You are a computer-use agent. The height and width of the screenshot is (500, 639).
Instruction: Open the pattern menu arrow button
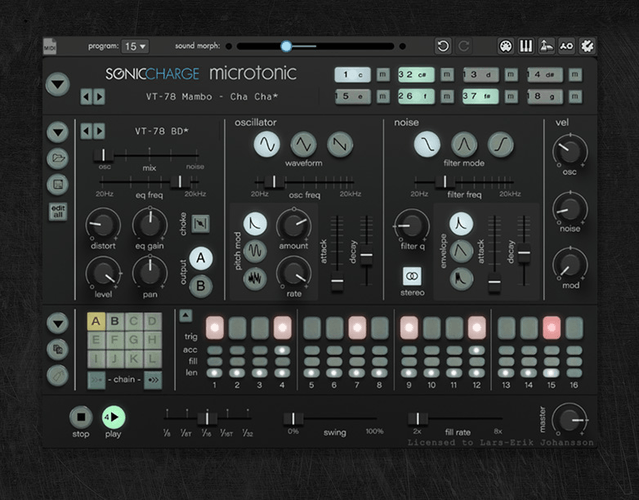click(x=57, y=323)
